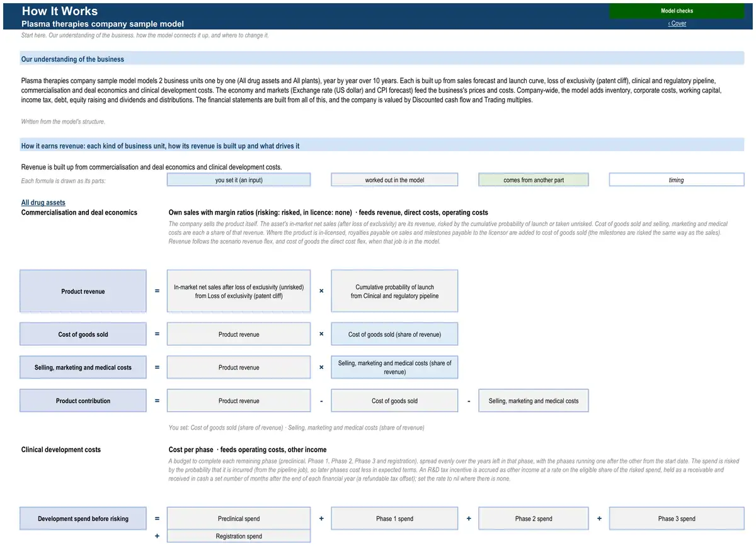756x546 pixels.
Task: Select the bold 'Product revenue' result box
Action: click(x=83, y=292)
